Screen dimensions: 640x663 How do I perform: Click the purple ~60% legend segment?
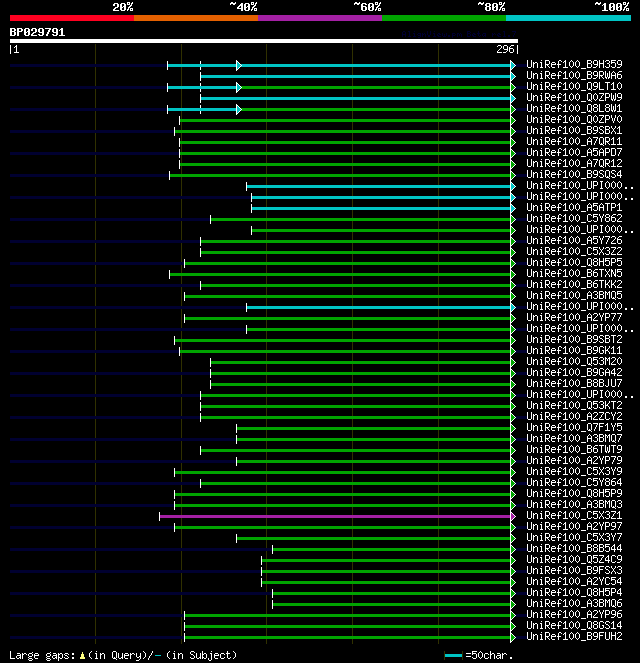(x=320, y=18)
